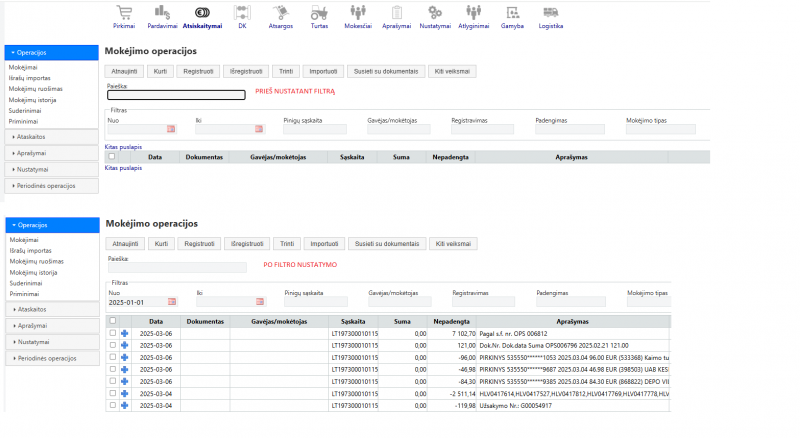
Task: Open Mokėjimų istorija in filtered view sidebar
Action: (x=34, y=273)
